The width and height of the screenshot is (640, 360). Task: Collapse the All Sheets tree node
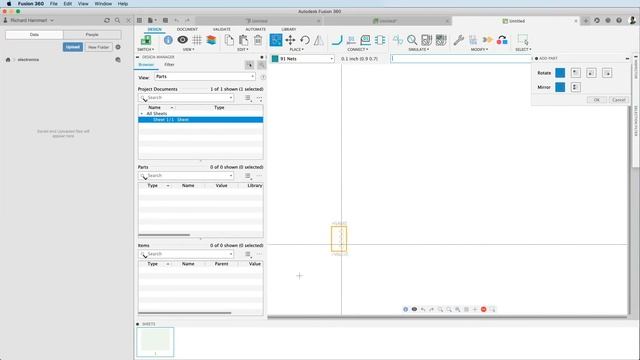point(142,113)
